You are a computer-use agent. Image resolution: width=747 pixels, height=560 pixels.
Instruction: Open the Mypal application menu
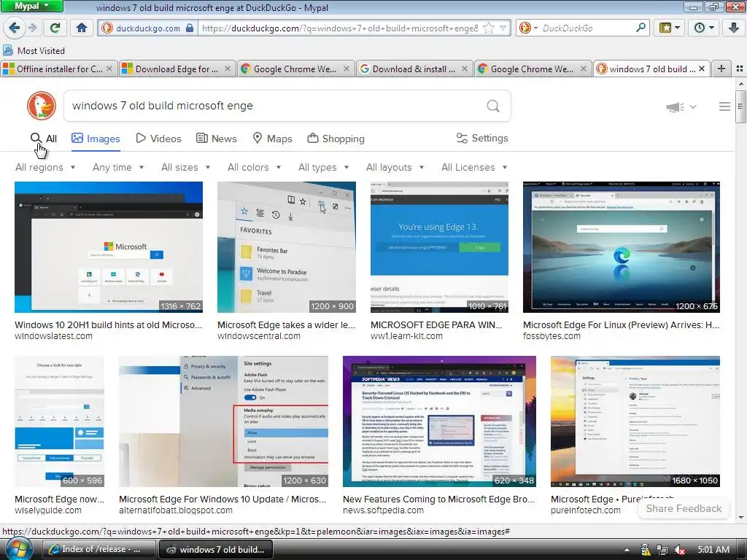(31, 6)
